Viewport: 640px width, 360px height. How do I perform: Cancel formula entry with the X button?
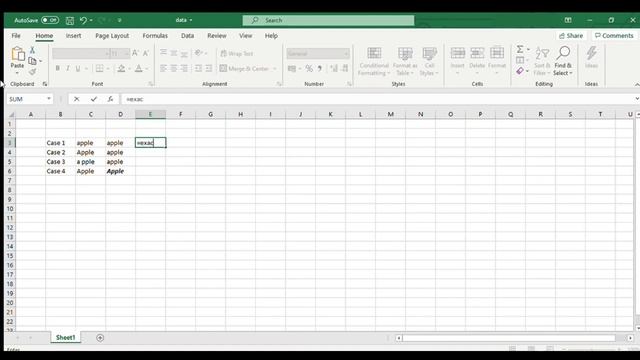tap(76, 99)
